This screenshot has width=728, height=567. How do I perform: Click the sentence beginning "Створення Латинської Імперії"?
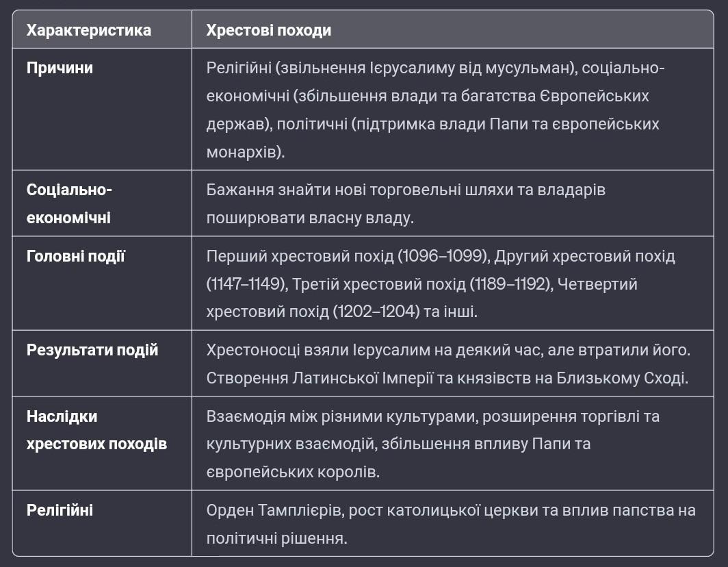pyautogui.click(x=446, y=378)
